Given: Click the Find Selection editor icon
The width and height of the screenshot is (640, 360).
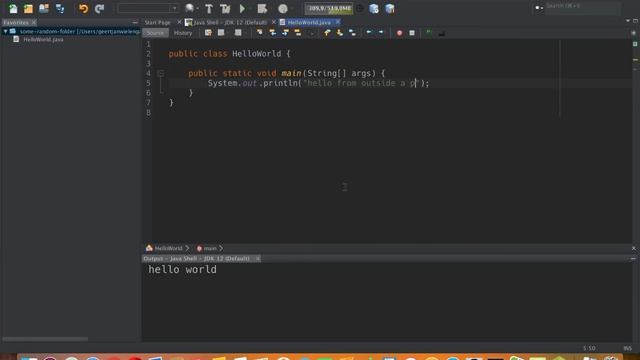Looking at the screenshot, I should tap(260, 33).
